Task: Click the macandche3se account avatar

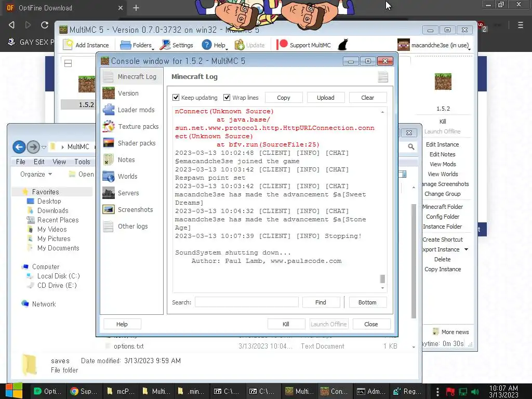Action: (403, 45)
